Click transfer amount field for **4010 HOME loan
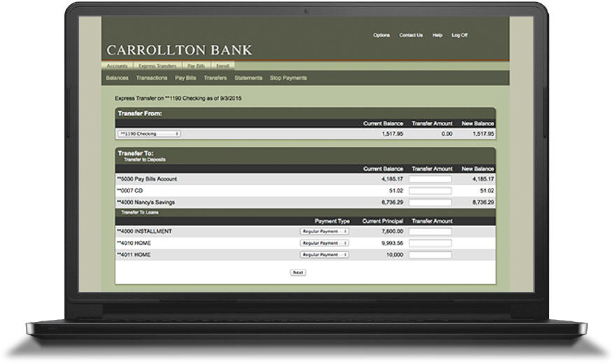The width and height of the screenshot is (616, 364). 430,244
